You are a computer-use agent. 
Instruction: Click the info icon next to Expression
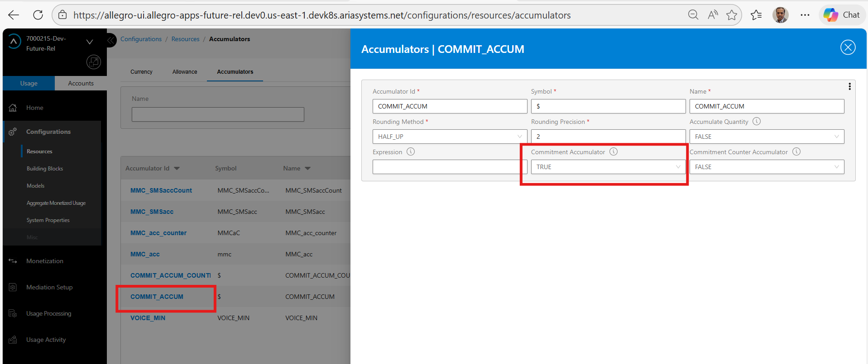click(411, 152)
